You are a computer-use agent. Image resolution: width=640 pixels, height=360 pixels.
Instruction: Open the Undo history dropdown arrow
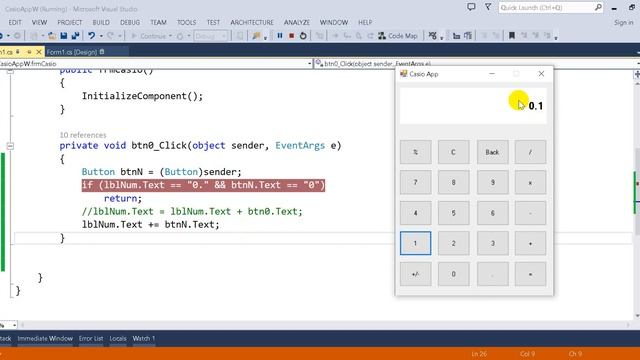click(x=101, y=36)
